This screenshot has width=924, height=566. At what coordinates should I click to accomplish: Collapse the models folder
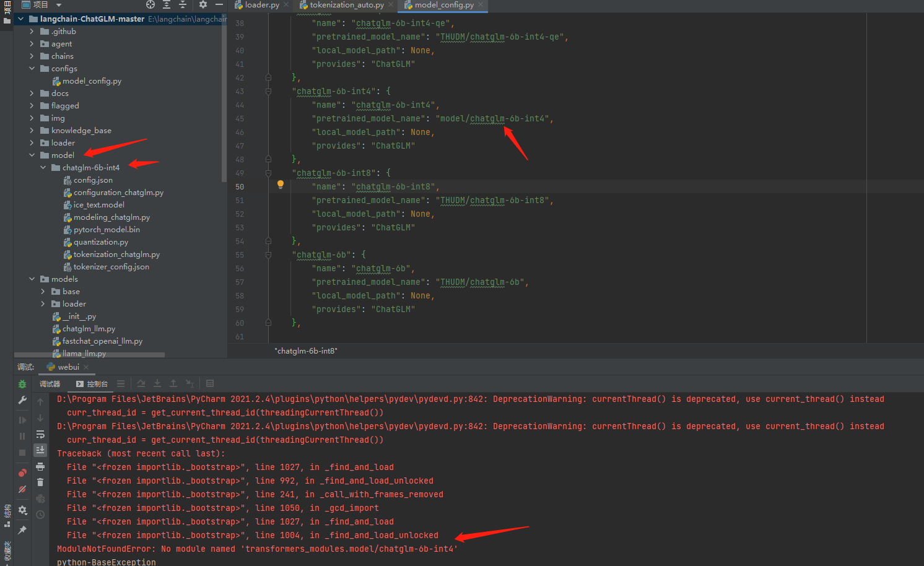tap(32, 279)
